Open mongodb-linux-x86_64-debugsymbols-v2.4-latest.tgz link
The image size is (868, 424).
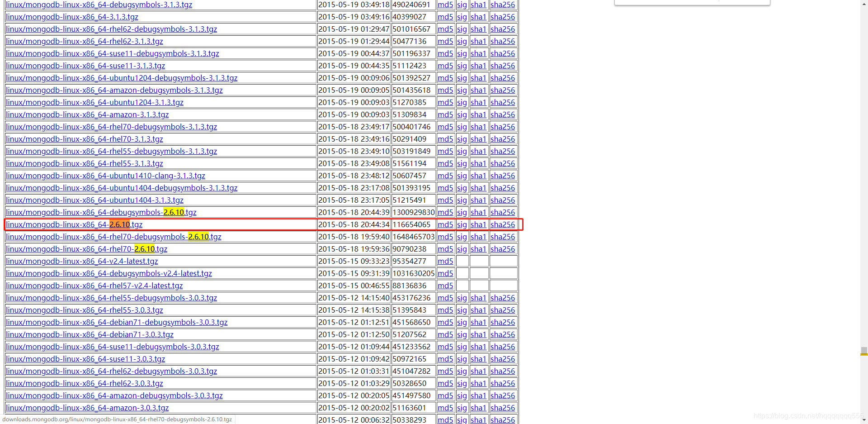point(109,273)
